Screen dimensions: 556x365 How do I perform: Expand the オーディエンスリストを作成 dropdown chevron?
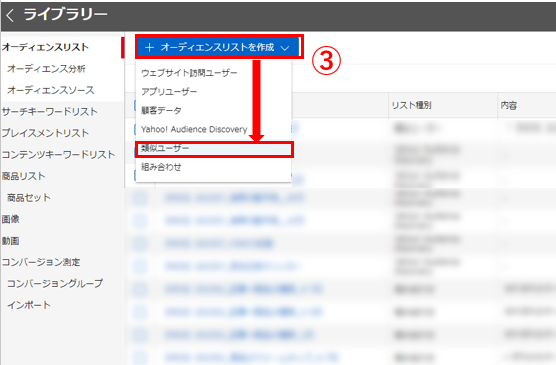285,48
